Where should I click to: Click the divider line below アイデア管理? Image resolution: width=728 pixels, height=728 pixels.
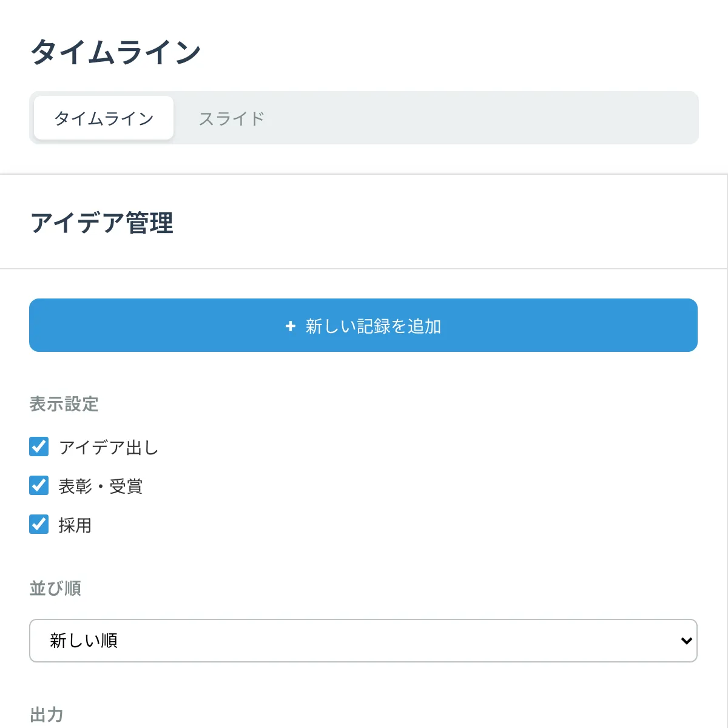(x=364, y=269)
